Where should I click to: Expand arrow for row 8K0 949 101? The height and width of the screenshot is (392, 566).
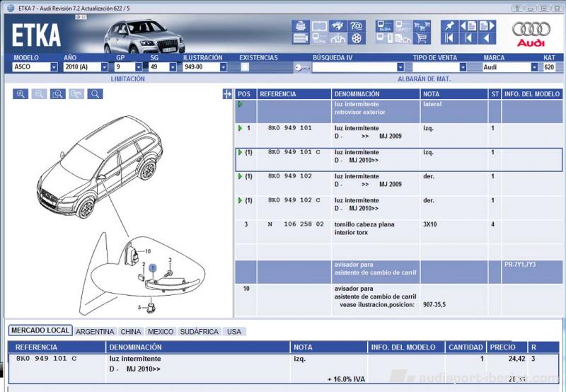(241, 128)
